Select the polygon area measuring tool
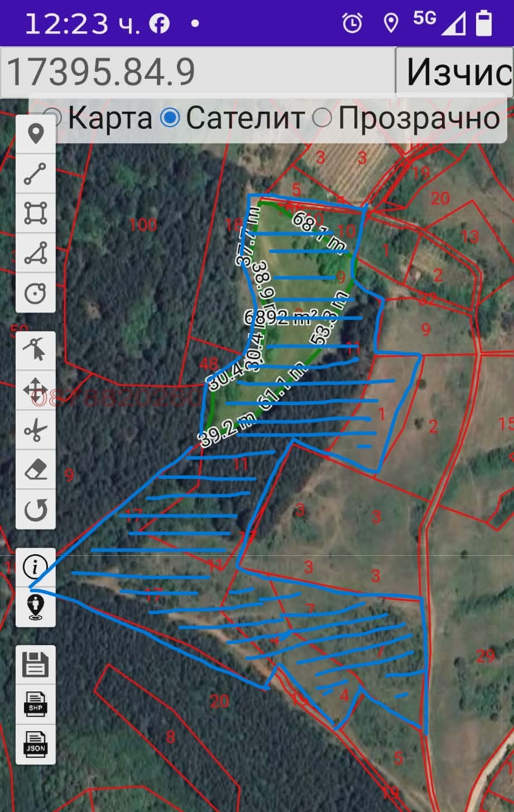This screenshot has width=514, height=812. click(x=36, y=213)
